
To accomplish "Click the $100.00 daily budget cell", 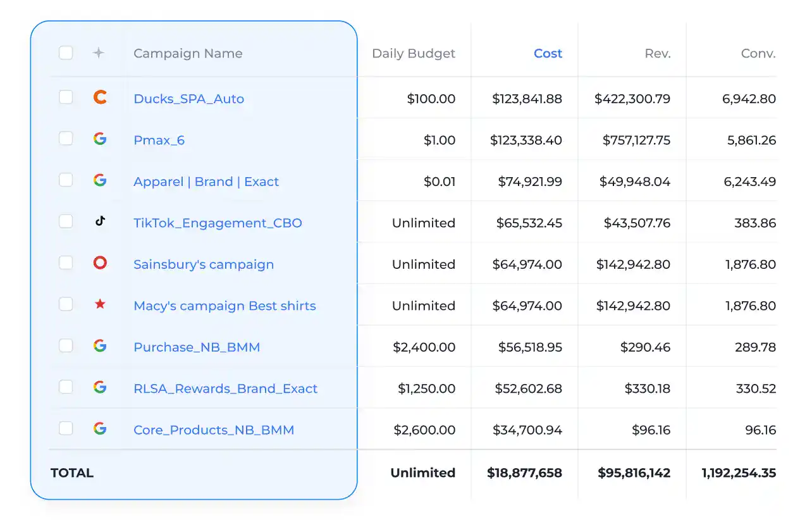I will pos(431,99).
